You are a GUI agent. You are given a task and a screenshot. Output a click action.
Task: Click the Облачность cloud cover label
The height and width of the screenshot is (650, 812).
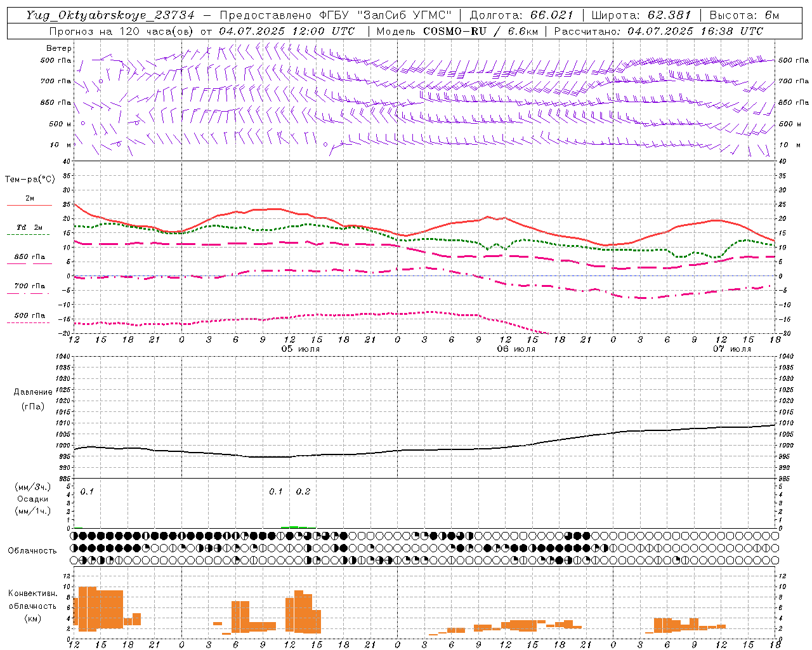(32, 551)
